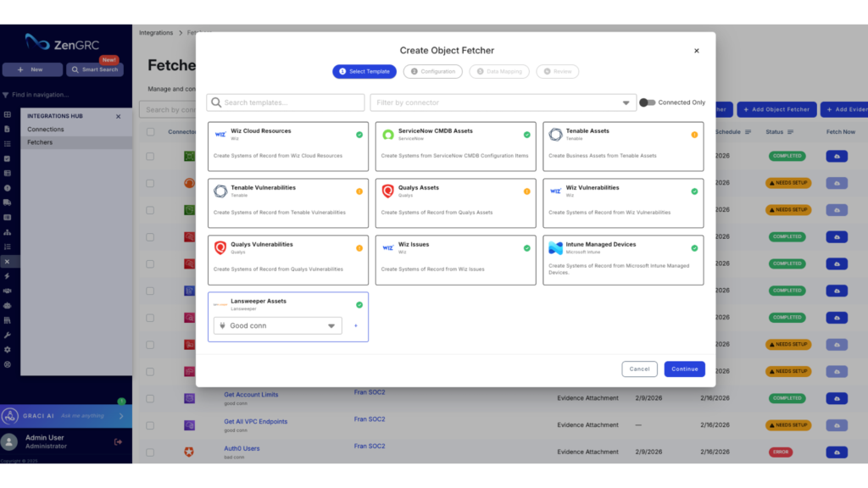
Task: Click the log out icon beside Admin User
Action: point(118,441)
